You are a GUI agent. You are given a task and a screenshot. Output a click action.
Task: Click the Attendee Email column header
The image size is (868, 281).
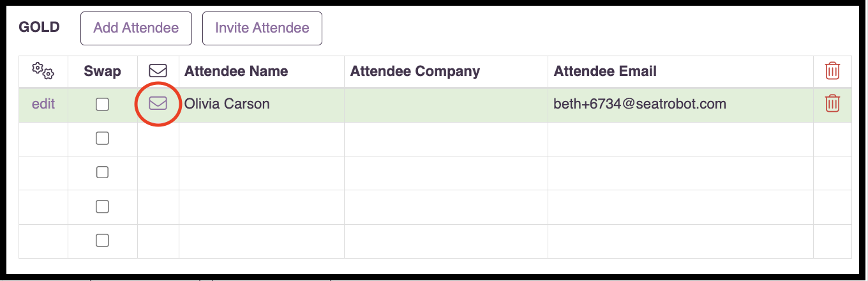coord(605,71)
